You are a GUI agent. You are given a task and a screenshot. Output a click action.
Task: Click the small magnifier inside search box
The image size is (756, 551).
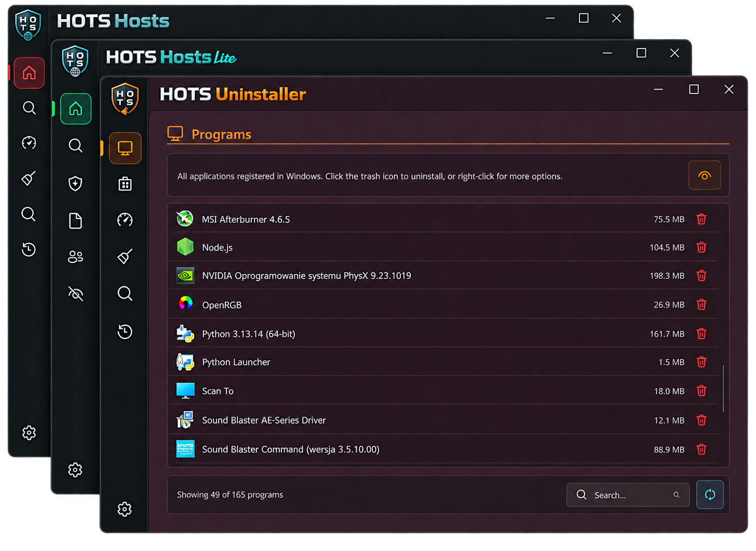pos(676,495)
